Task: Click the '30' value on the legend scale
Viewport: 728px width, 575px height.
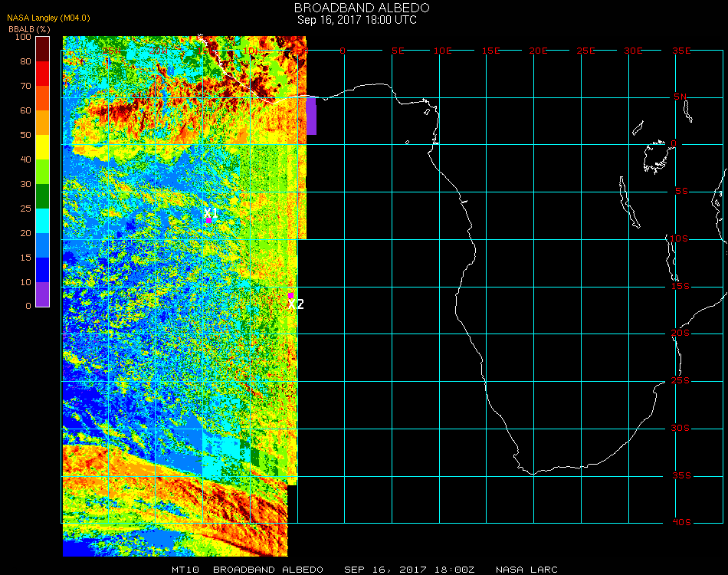Action: tap(25, 185)
